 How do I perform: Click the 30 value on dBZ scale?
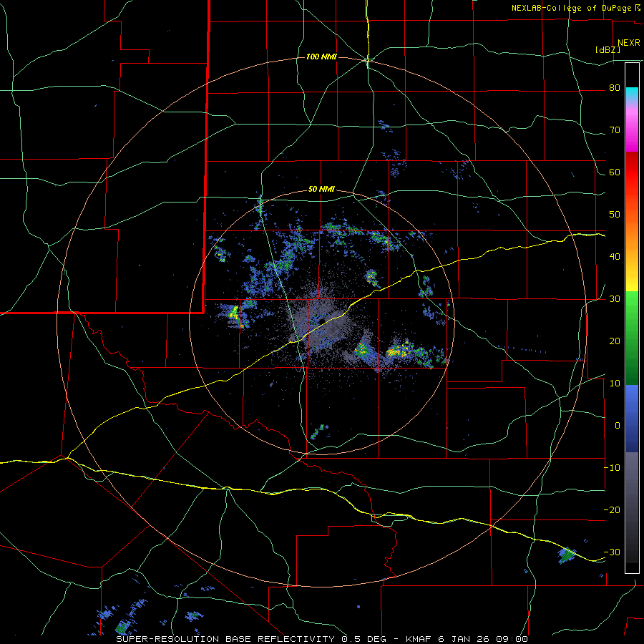pos(615,299)
